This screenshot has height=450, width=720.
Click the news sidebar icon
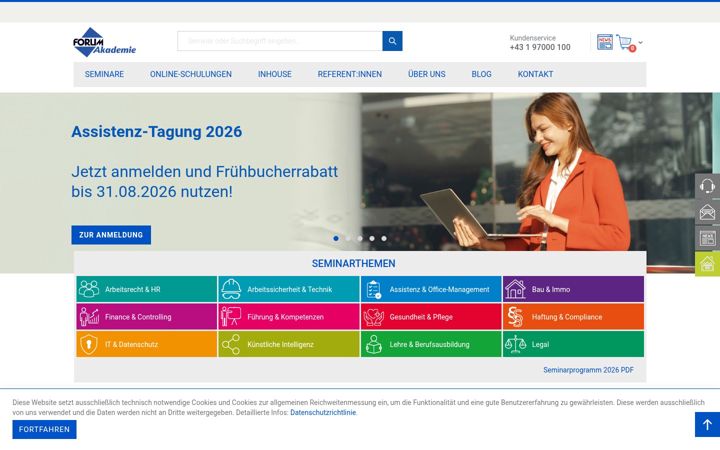click(x=707, y=238)
